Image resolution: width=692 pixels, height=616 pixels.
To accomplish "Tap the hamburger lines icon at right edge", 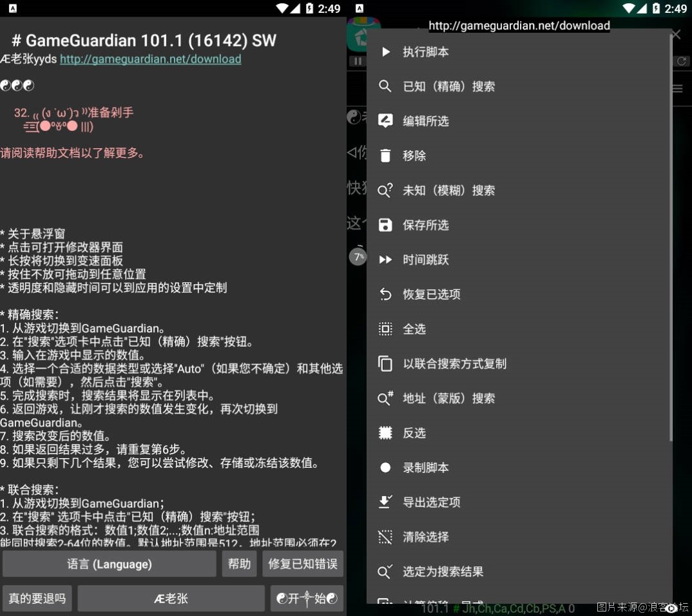I will (677, 89).
